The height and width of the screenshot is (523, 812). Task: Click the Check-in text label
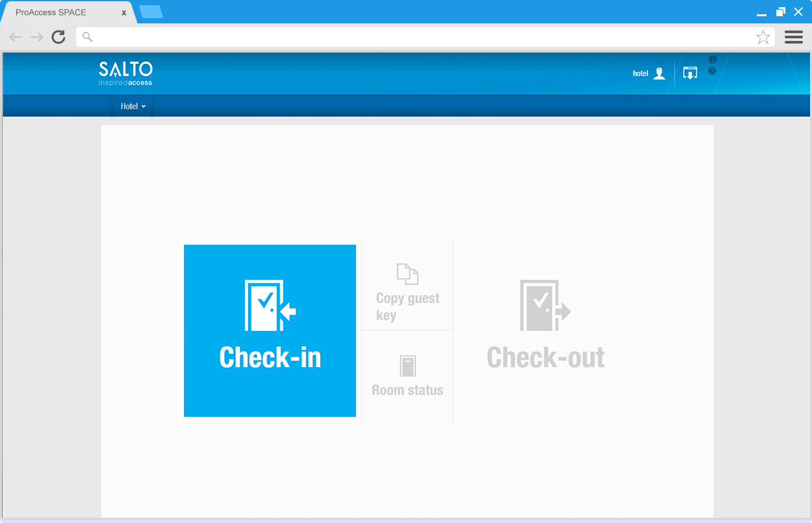[x=270, y=357]
